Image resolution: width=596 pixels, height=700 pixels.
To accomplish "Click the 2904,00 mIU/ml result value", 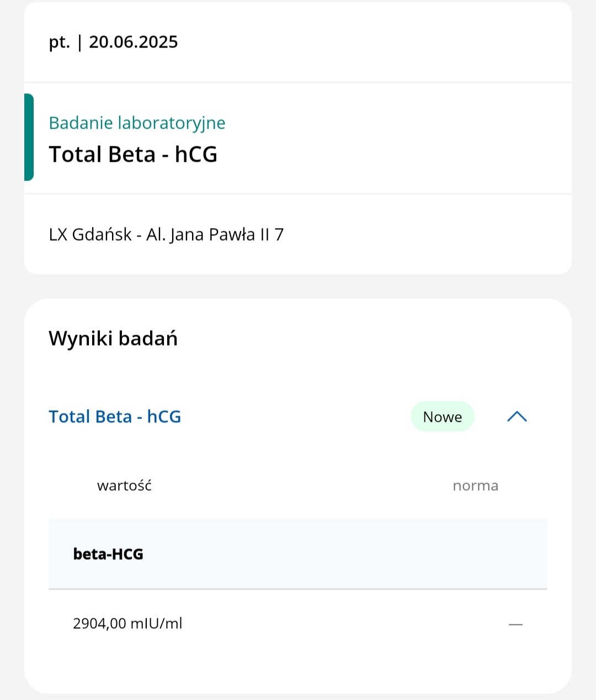I will [x=127, y=624].
